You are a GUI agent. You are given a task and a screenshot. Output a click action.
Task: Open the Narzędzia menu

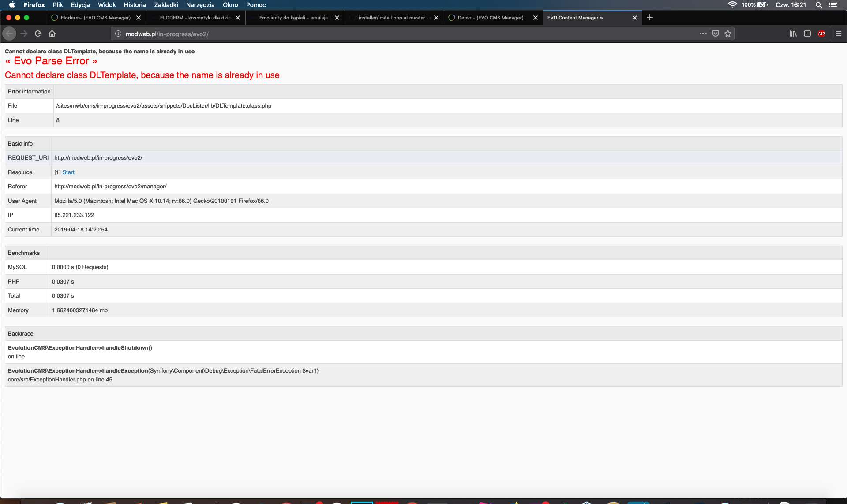(200, 5)
